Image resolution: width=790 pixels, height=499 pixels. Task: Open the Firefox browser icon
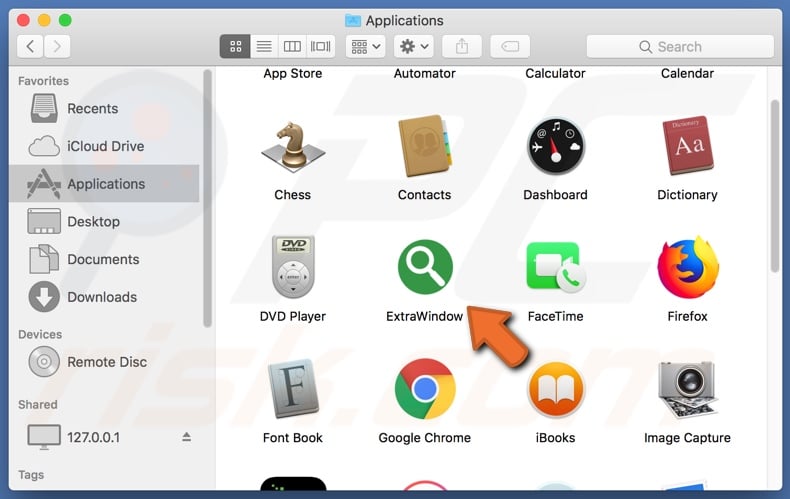click(x=687, y=269)
